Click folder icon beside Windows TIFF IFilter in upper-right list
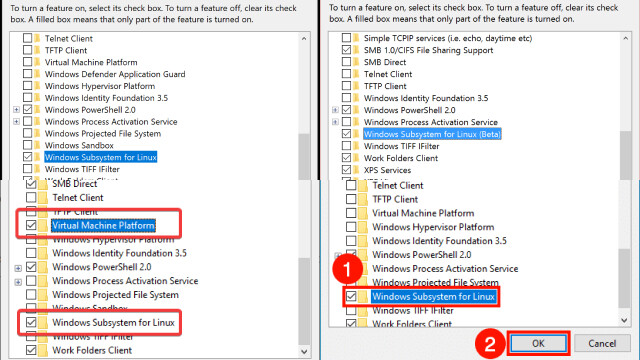 [x=356, y=146]
